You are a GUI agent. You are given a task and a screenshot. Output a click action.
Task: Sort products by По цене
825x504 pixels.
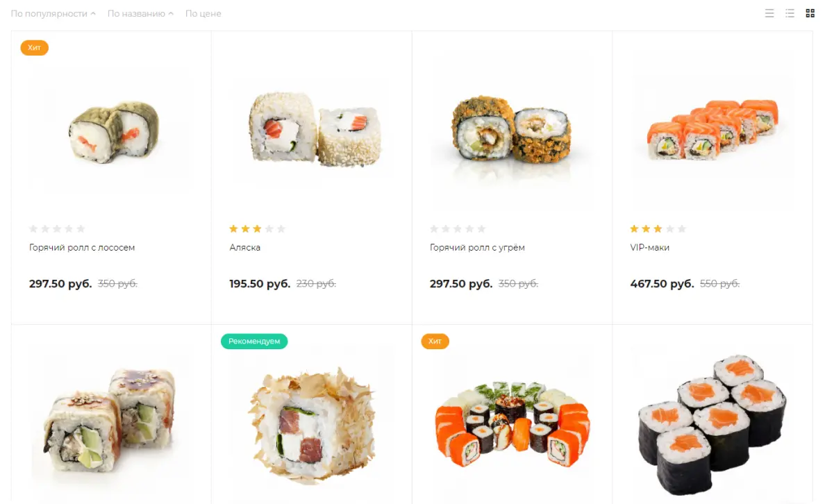203,14
